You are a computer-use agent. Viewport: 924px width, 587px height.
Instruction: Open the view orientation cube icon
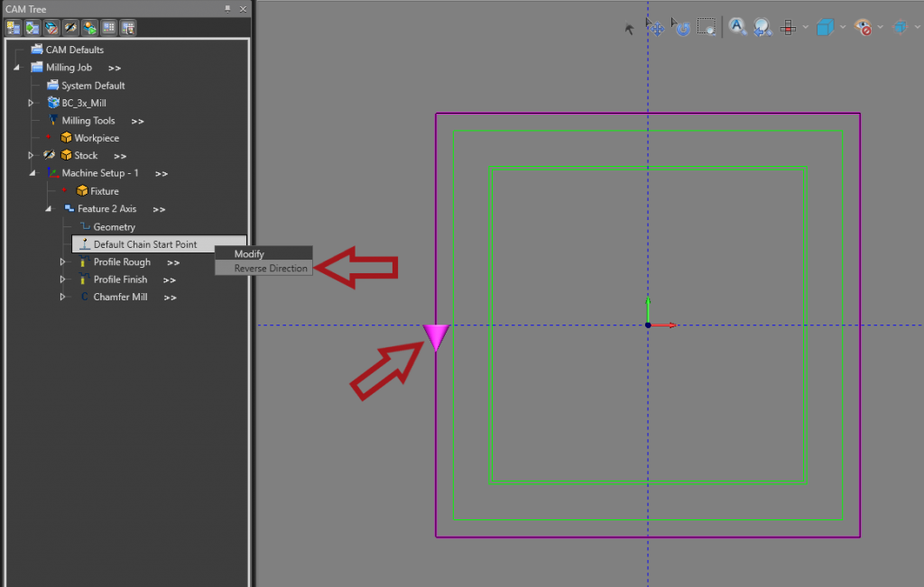[826, 26]
